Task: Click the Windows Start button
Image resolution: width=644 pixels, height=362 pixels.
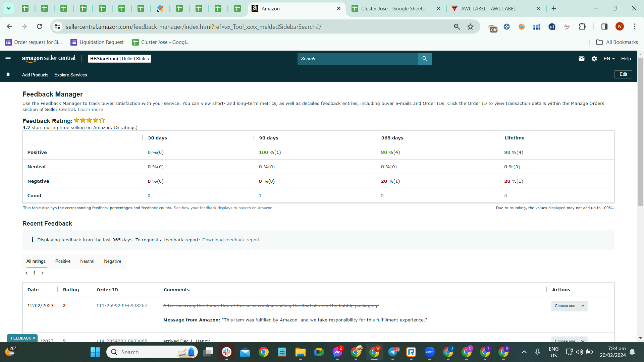Action: (x=95, y=352)
